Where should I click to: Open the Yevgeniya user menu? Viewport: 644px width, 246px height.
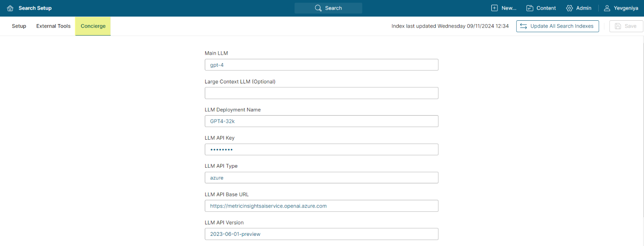pyautogui.click(x=625, y=8)
